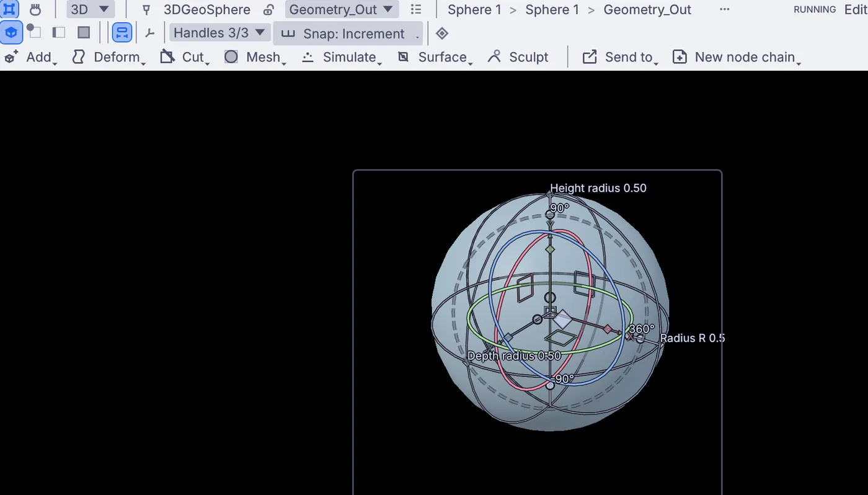Image resolution: width=868 pixels, height=495 pixels.
Task: Click the Mesh circle icon
Action: pos(231,57)
